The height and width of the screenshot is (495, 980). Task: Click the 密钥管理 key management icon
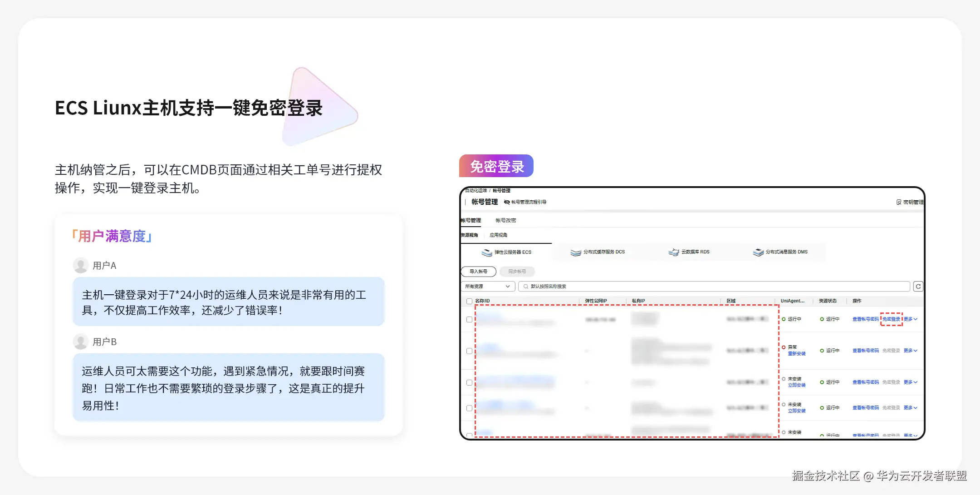point(899,202)
